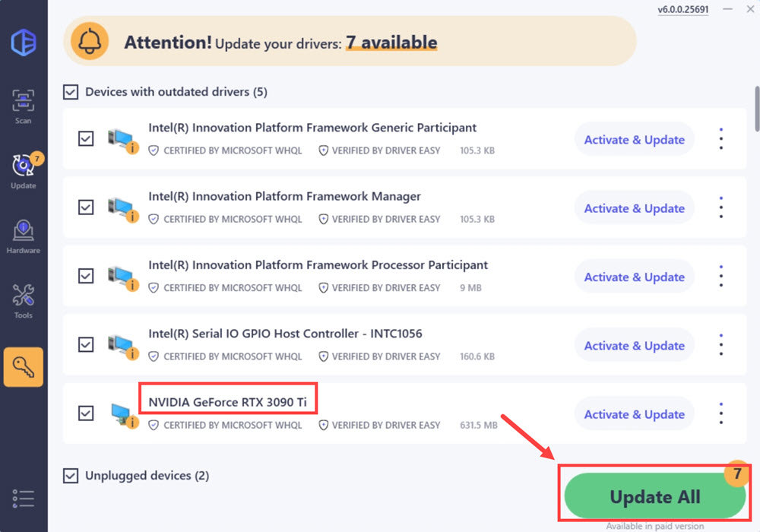Image resolution: width=760 pixels, height=532 pixels.
Task: Uncheck Intel Innovation Platform Framework Manager checkbox
Action: click(87, 207)
